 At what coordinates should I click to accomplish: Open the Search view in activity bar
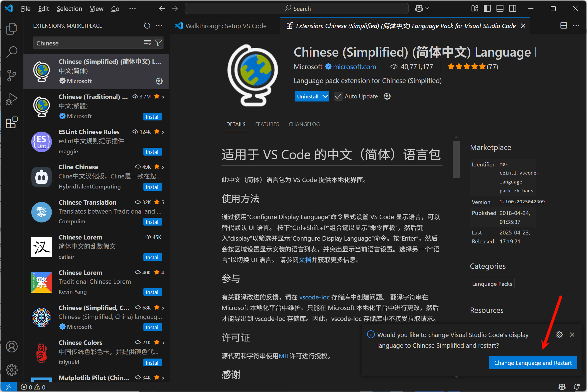(x=11, y=52)
